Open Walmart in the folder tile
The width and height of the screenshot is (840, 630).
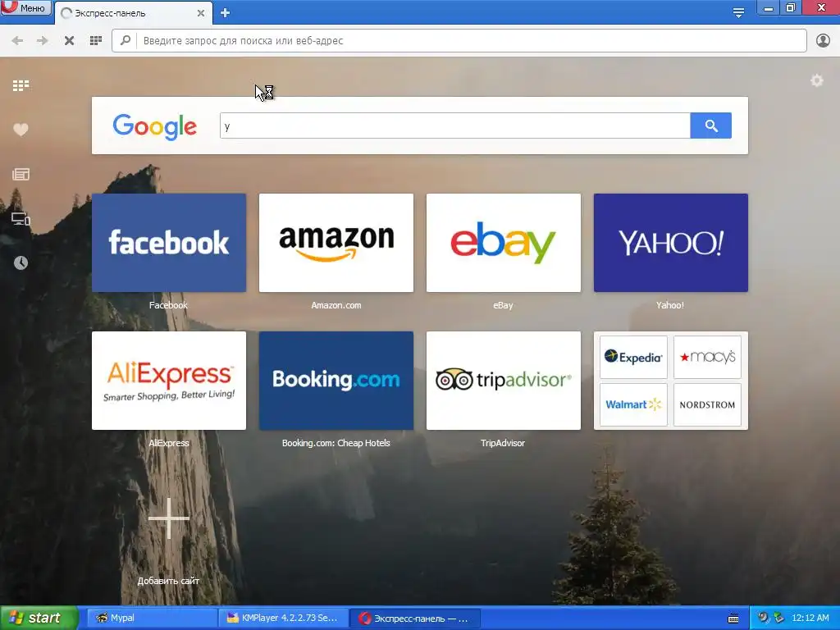coord(633,404)
